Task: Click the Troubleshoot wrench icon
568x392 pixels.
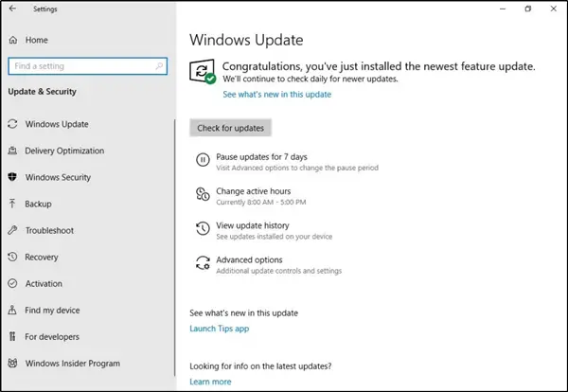Action: [x=12, y=230]
